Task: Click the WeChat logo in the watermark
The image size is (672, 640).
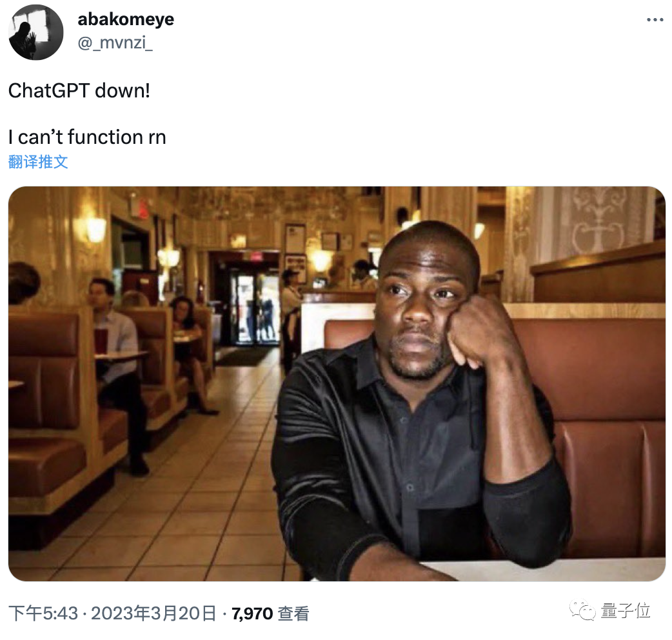Action: coord(582,610)
